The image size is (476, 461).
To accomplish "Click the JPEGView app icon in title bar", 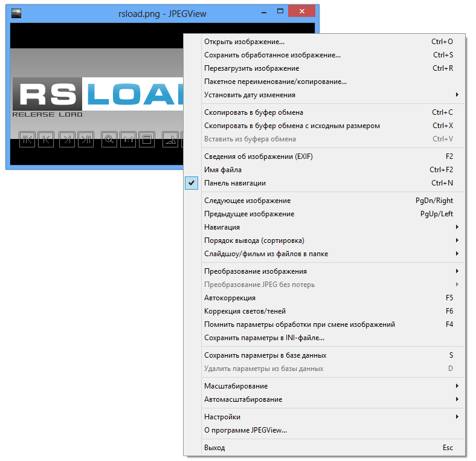I will pyautogui.click(x=16, y=13).
